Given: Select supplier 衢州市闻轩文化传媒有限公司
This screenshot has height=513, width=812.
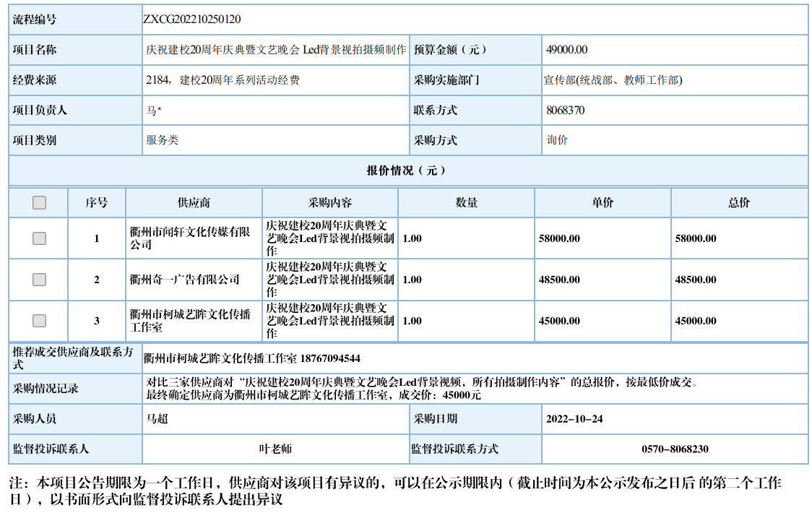Looking at the screenshot, I should (189, 238).
